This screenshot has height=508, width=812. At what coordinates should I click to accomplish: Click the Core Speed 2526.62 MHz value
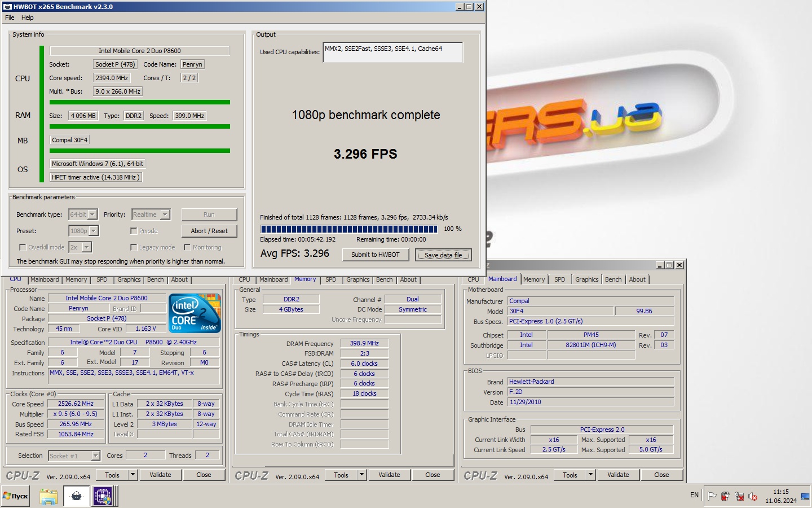pyautogui.click(x=76, y=404)
